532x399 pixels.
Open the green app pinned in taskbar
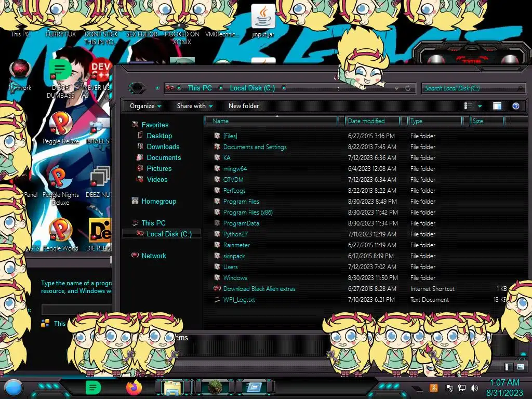point(93,388)
